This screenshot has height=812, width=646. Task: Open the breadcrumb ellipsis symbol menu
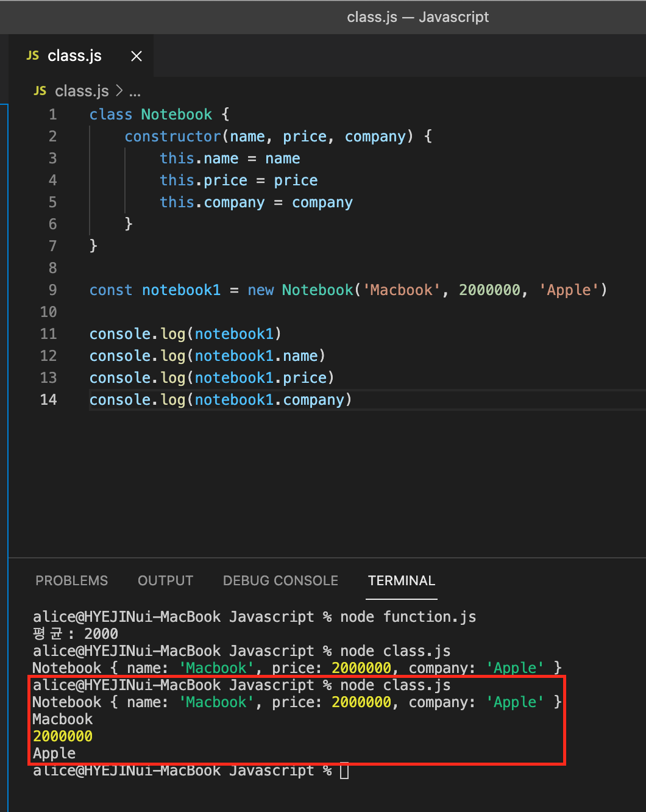coord(135,92)
